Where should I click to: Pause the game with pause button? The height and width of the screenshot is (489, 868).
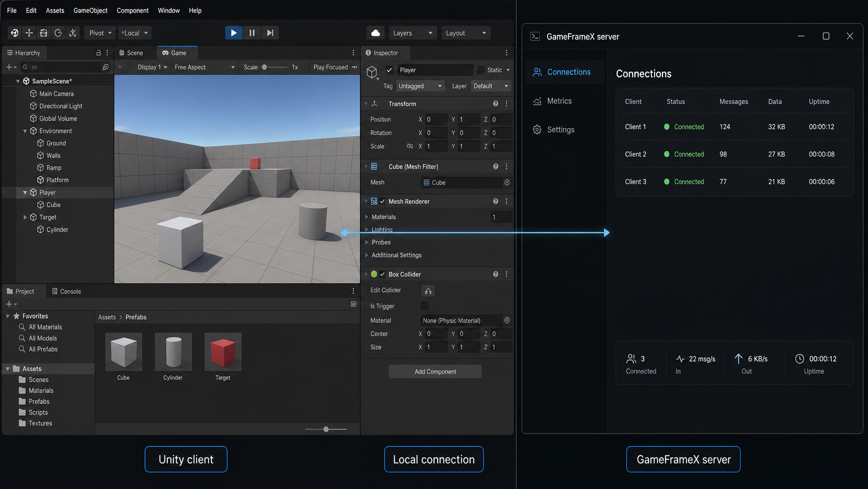[252, 33]
